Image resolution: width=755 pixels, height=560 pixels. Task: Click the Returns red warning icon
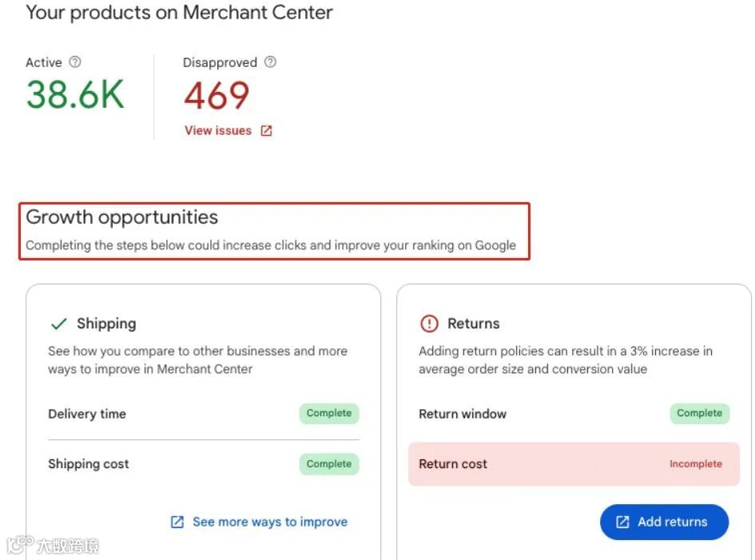(429, 324)
